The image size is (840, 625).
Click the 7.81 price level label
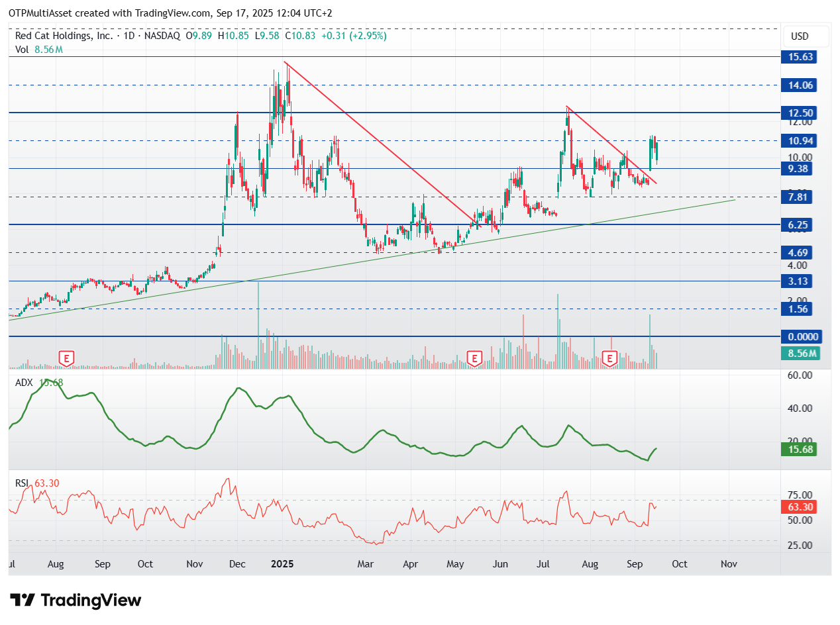coord(799,197)
